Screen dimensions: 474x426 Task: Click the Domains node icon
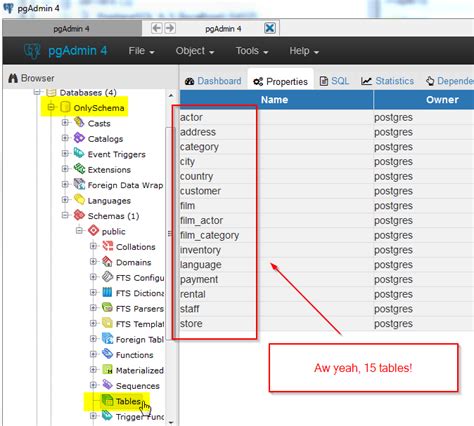click(107, 261)
